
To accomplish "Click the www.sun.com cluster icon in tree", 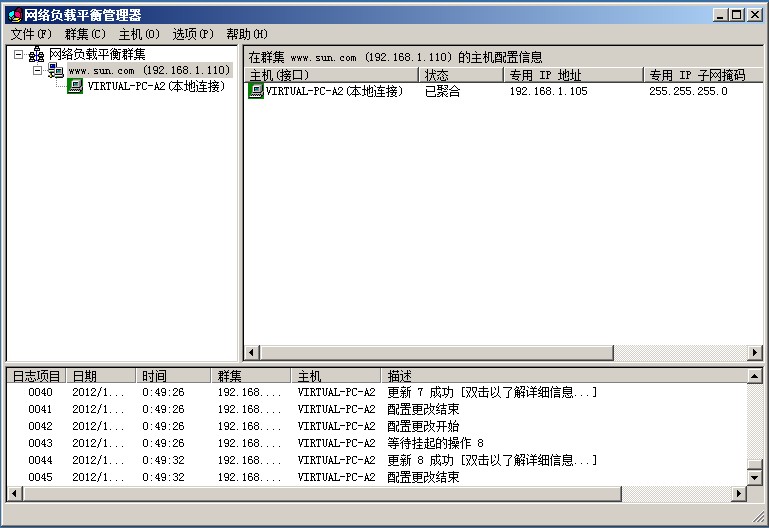I will pos(56,71).
